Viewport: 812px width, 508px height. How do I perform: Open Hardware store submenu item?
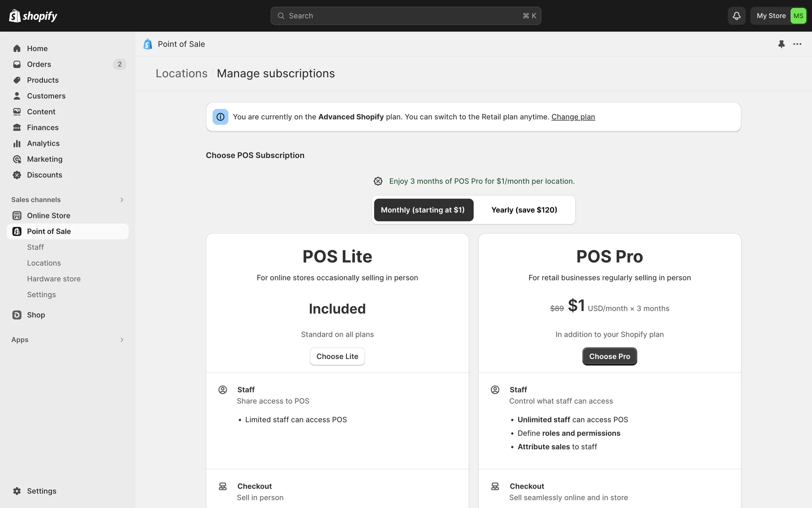tap(54, 279)
